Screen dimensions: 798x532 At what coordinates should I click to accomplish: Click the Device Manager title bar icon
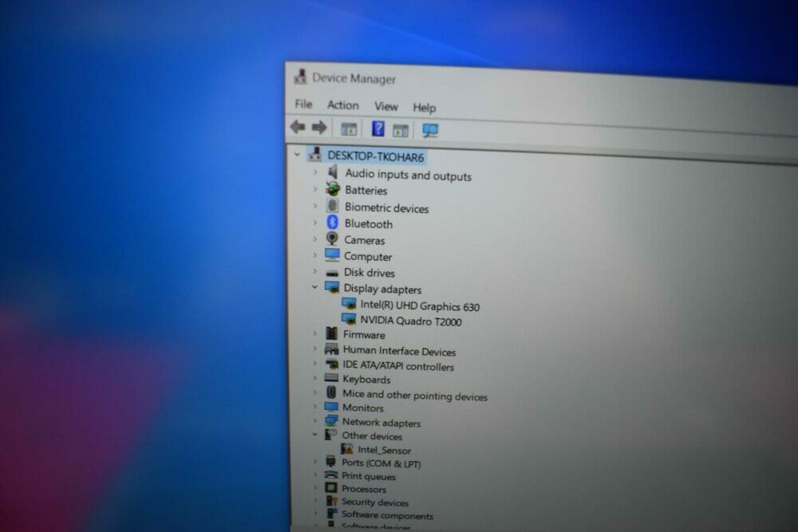300,77
